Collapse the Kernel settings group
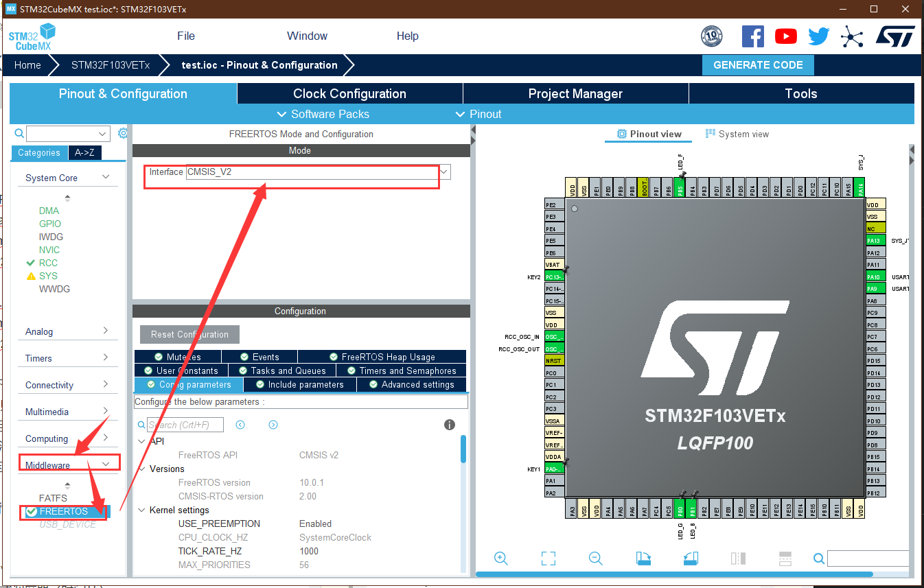Screen dimensions: 924x588 (142, 510)
